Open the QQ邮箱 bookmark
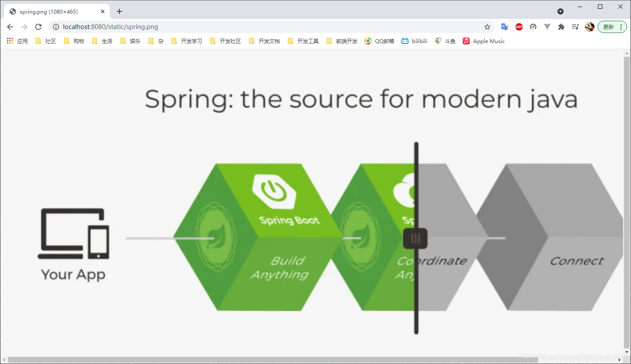Screen dimensions: 631x364 pyautogui.click(x=379, y=41)
